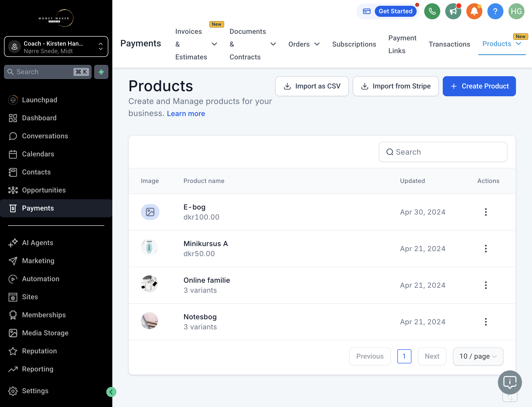Click the card icon beside Get Started
This screenshot has width=532, height=407.
pos(367,11)
